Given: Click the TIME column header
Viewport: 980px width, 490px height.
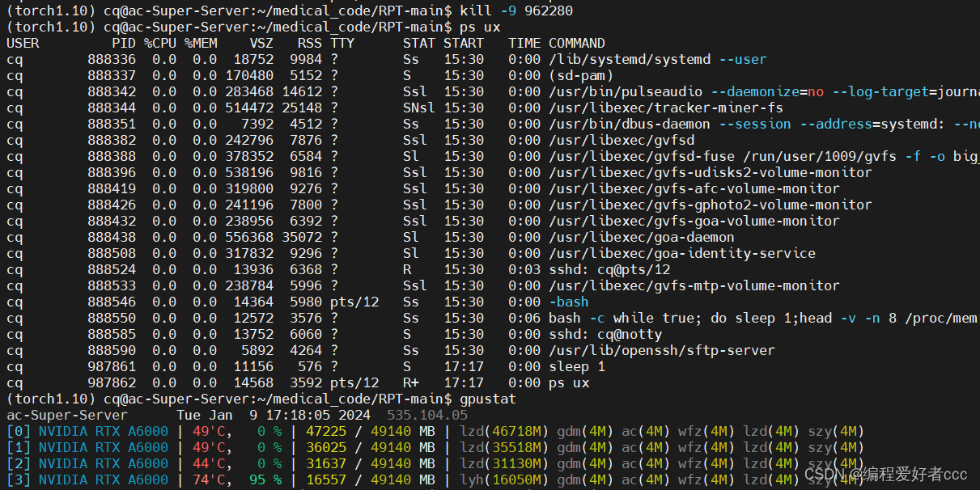Looking at the screenshot, I should tap(526, 43).
